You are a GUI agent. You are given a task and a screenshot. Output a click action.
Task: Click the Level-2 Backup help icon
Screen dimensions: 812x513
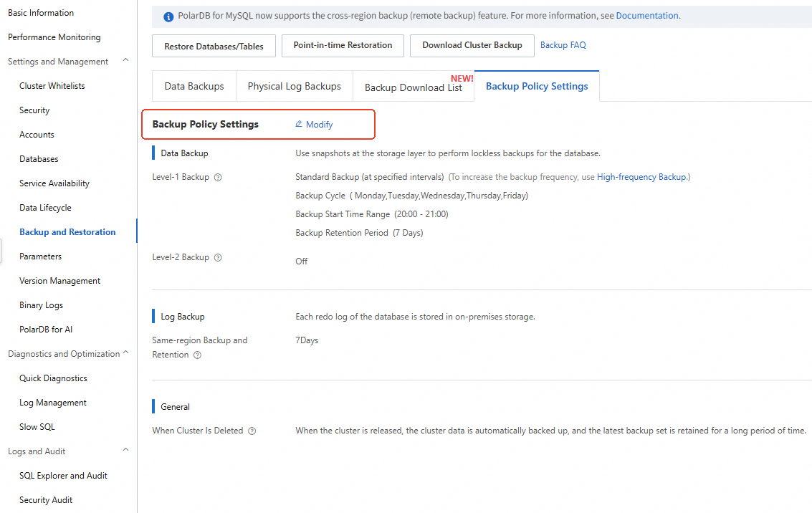218,257
